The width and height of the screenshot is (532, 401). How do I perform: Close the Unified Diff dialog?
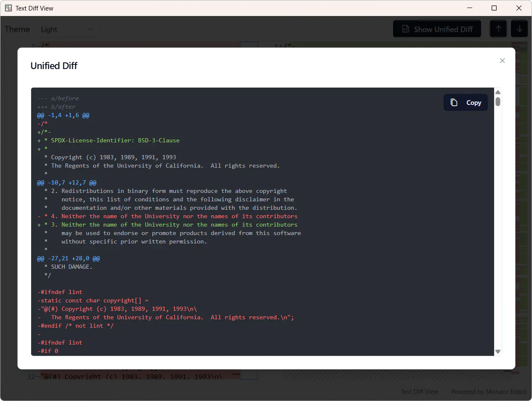click(502, 61)
